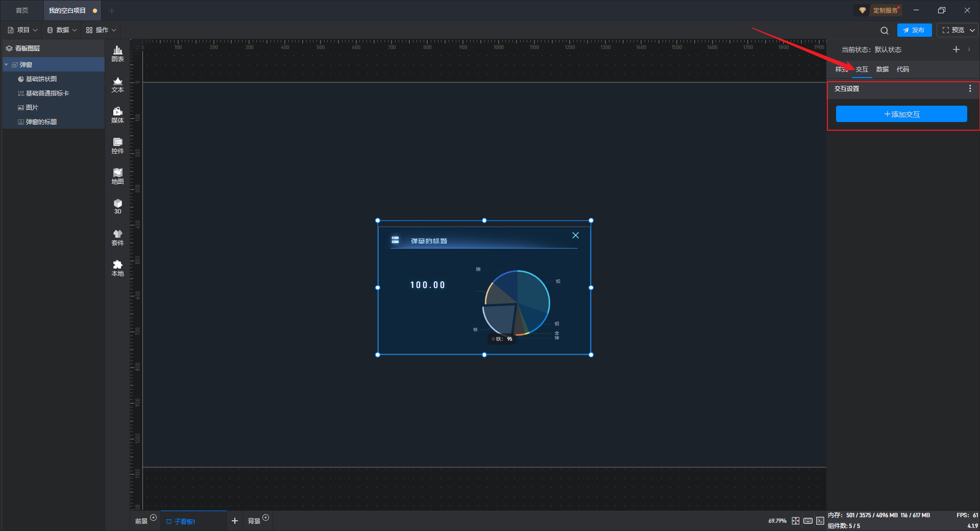Viewport: 980px width, 531px height.
Task: Switch to the 交互 tab
Action: [862, 69]
